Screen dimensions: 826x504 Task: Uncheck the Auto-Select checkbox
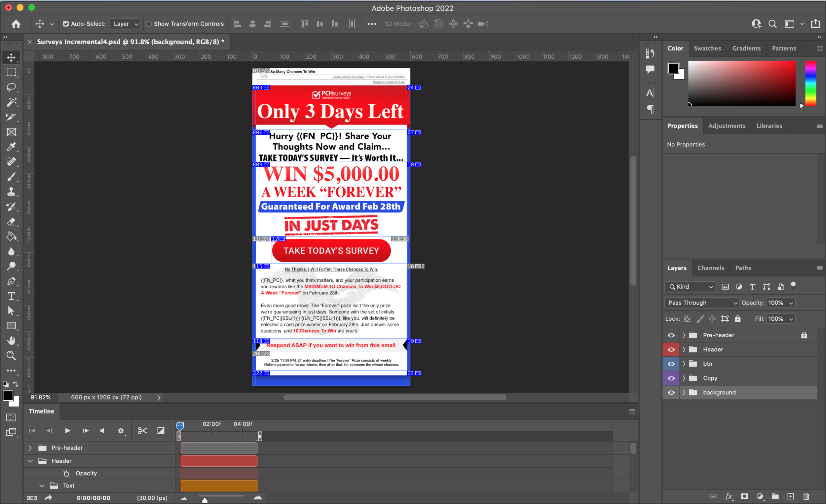(x=66, y=24)
